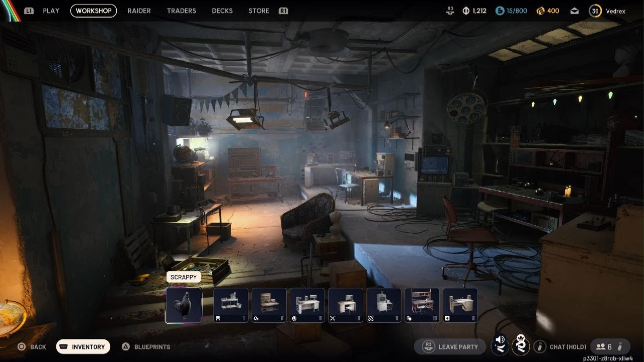The height and width of the screenshot is (362, 644).
Task: Click the triangle icon next to BLUEPRINTS
Action: [x=126, y=346]
